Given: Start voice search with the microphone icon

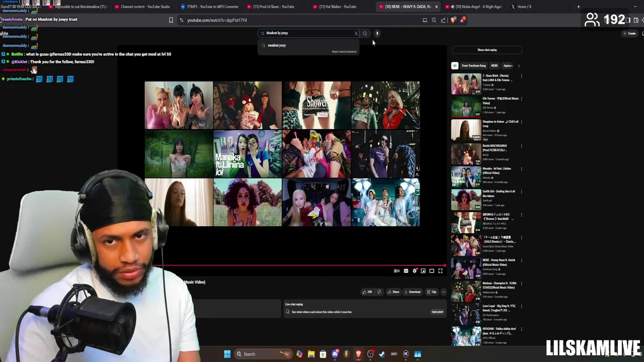Looking at the screenshot, I should pos(377,33).
